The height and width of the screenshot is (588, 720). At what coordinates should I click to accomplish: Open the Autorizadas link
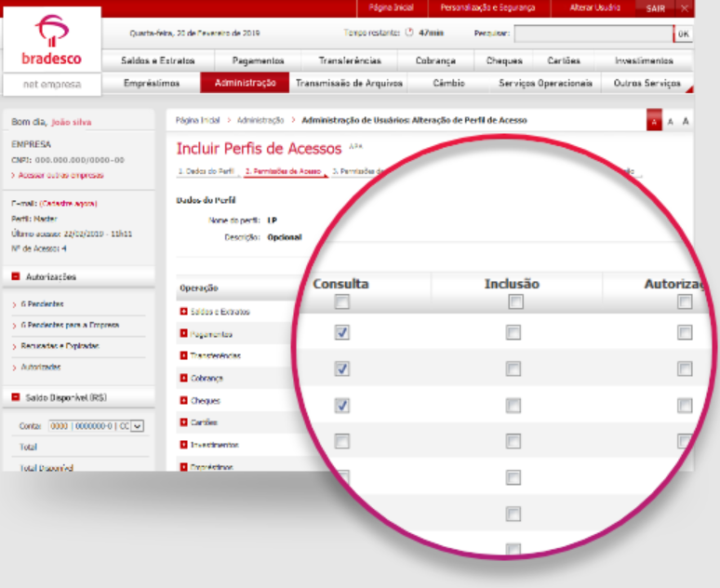tap(40, 367)
